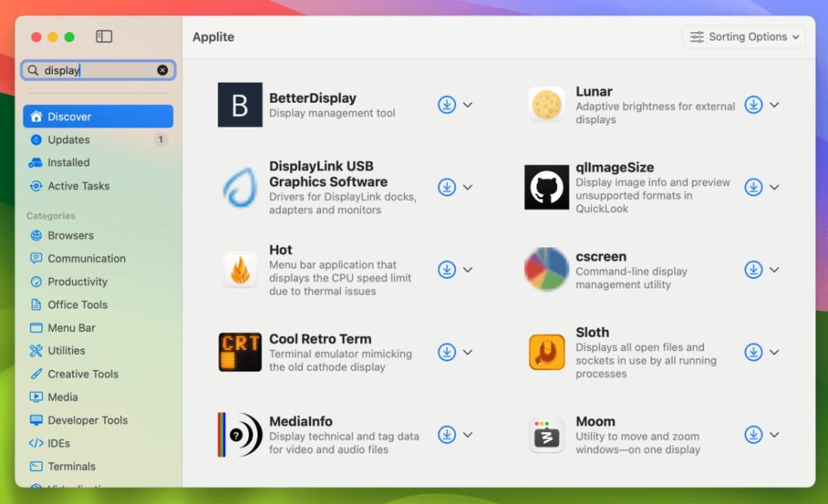Download DisplayLink USB Graphics Software
Screen dimensions: 828x504
447,187
